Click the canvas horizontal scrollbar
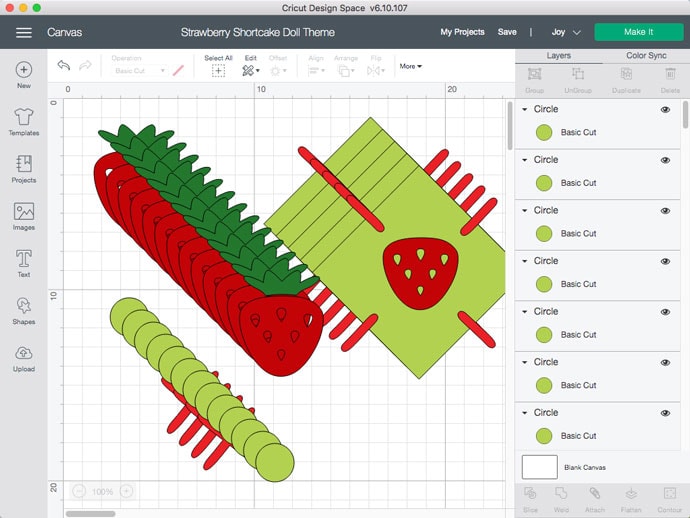Viewport: 690px width, 518px height. click(91, 514)
